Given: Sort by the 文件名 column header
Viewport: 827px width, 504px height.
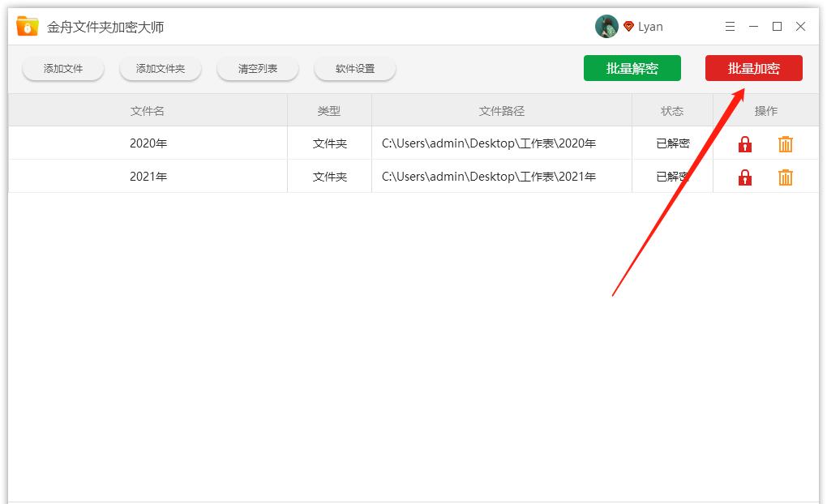Looking at the screenshot, I should [x=148, y=110].
